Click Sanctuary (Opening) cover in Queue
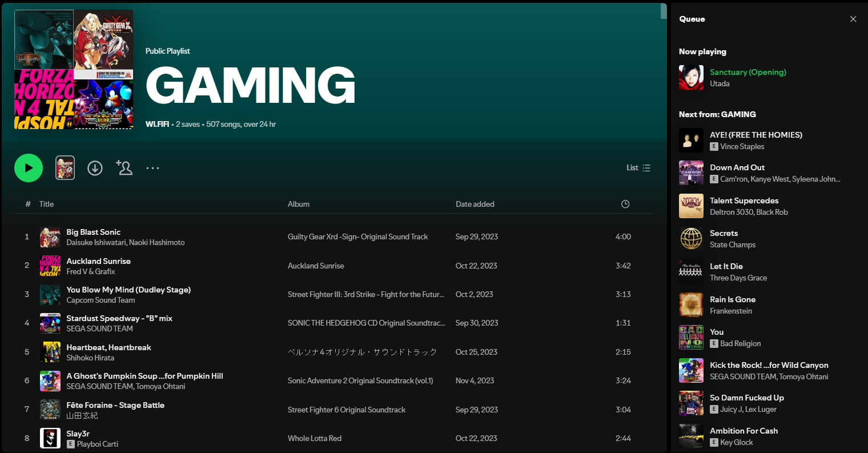The height and width of the screenshot is (453, 868). 691,77
